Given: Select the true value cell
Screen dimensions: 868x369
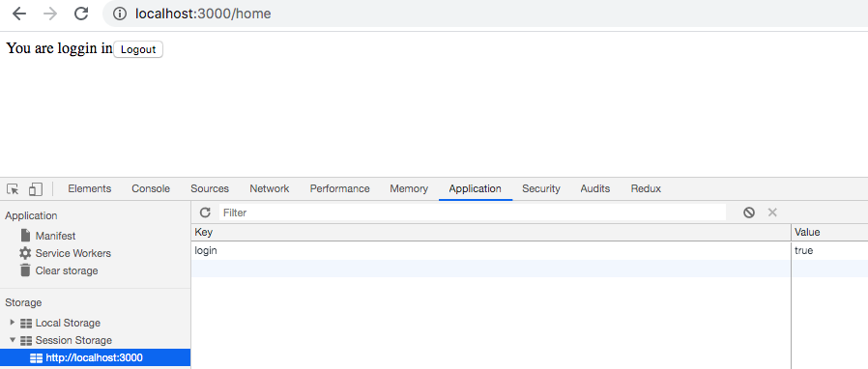Looking at the screenshot, I should point(829,250).
